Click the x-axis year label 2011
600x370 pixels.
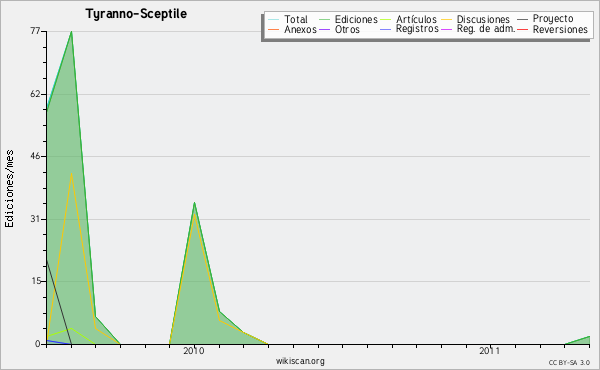pyautogui.click(x=489, y=350)
